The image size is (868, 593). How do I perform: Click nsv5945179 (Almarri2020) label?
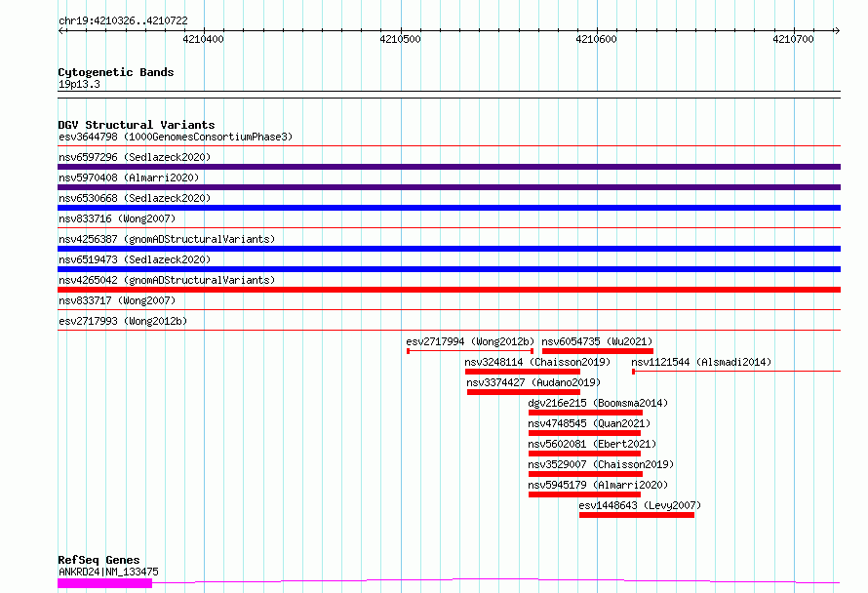coord(598,485)
